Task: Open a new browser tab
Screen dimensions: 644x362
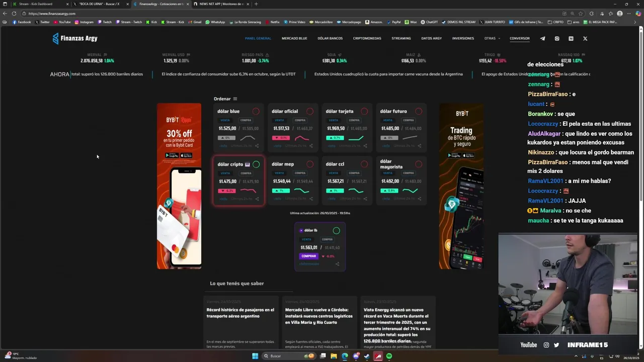Action: coord(256,4)
